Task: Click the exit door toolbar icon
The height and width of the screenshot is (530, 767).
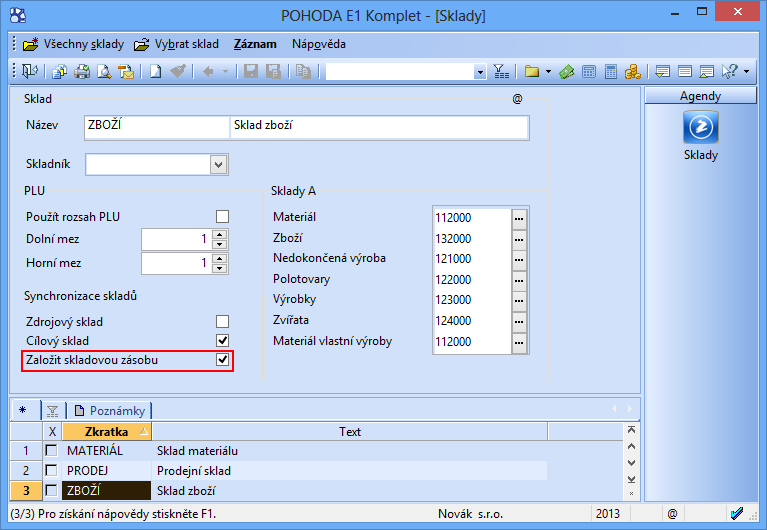Action: pyautogui.click(x=30, y=71)
